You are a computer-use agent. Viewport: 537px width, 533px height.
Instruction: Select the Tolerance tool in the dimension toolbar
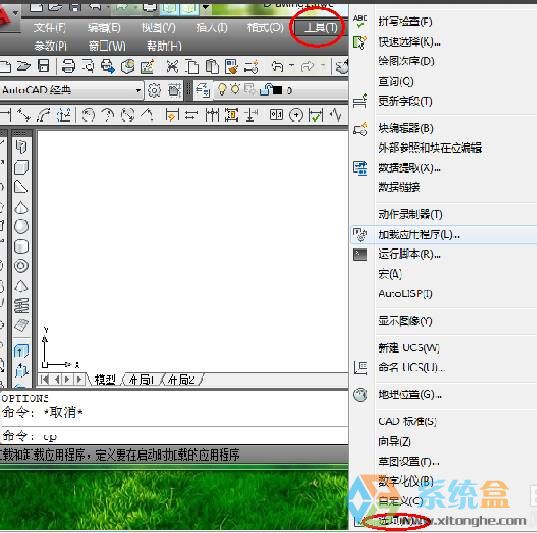[x=276, y=114]
